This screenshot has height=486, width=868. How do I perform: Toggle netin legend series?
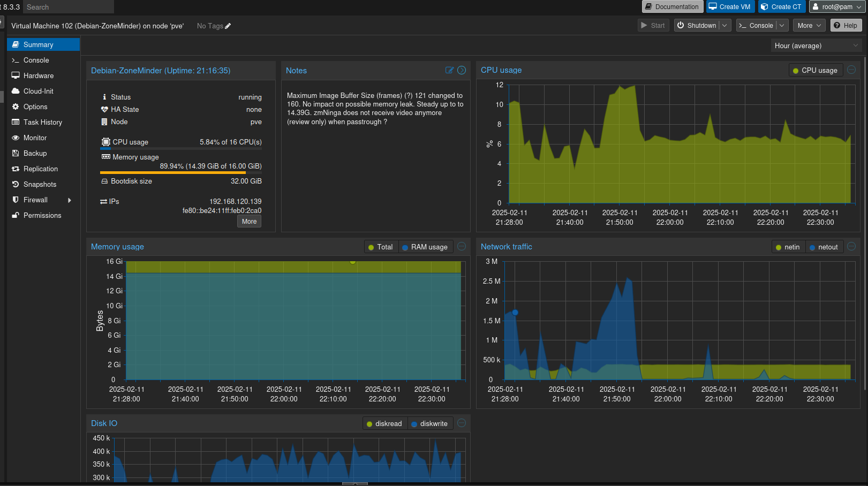point(788,247)
